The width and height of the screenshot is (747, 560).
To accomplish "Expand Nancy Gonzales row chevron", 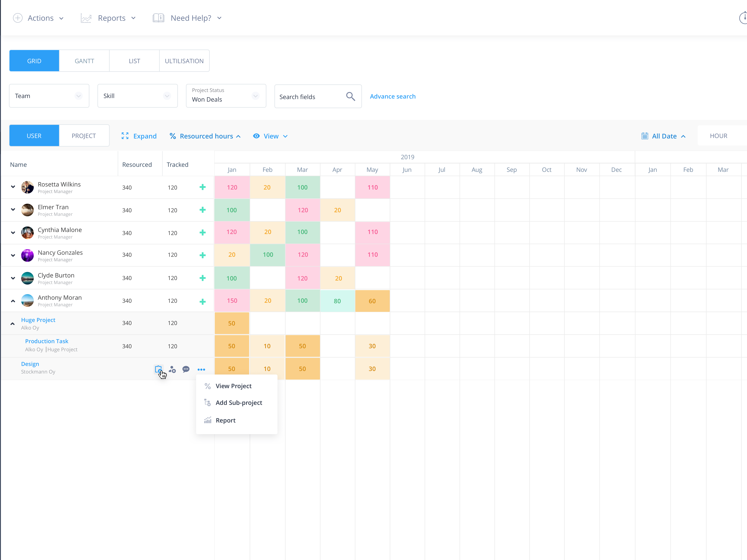I will (x=13, y=255).
